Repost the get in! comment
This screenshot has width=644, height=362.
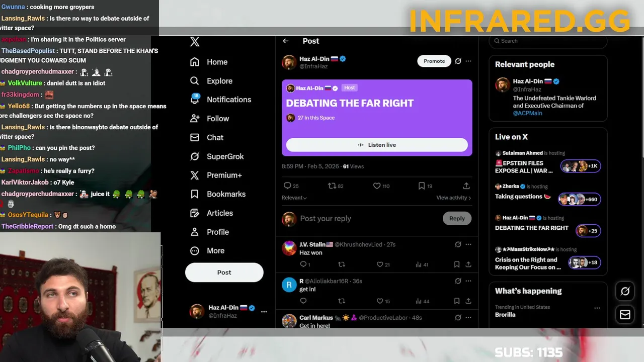tap(342, 301)
